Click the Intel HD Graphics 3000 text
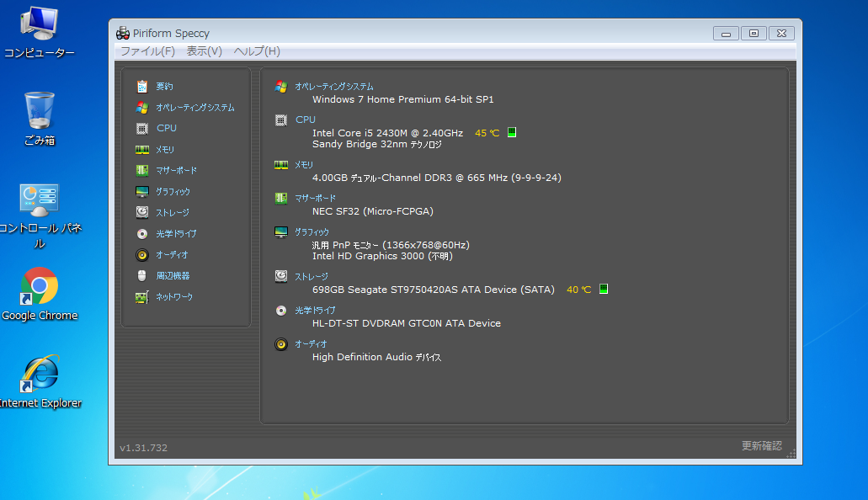Screen dimensions: 868x500 tap(382, 257)
